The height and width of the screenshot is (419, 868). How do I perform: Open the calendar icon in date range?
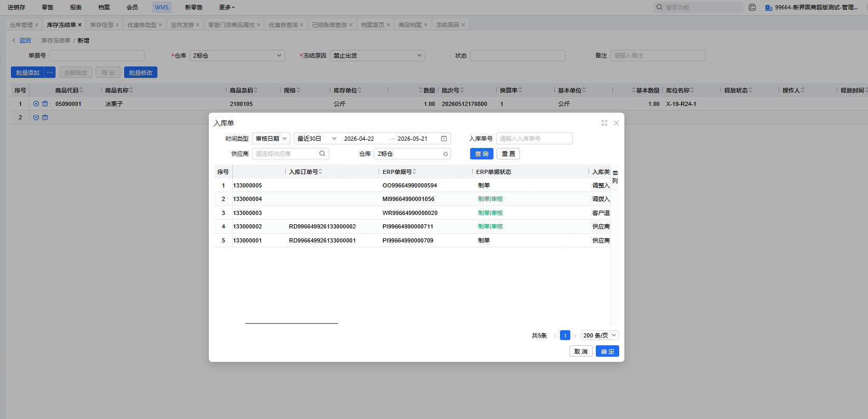444,139
